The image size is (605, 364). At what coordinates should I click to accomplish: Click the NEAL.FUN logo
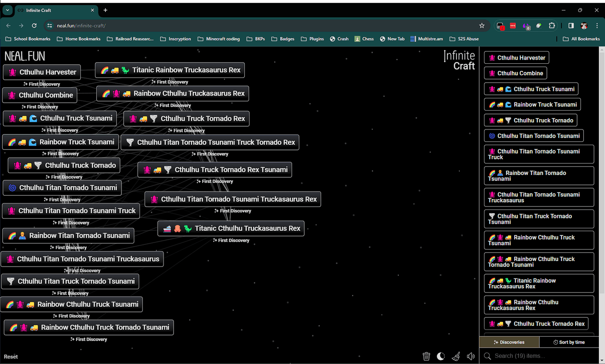[25, 56]
